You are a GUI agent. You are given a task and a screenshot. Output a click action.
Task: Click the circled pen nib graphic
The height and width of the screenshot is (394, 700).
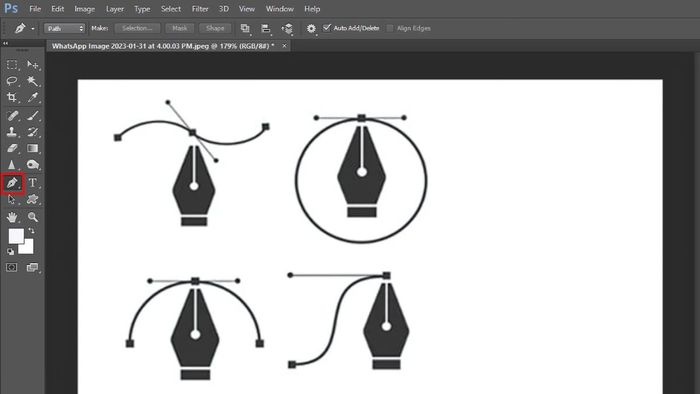[x=362, y=172]
